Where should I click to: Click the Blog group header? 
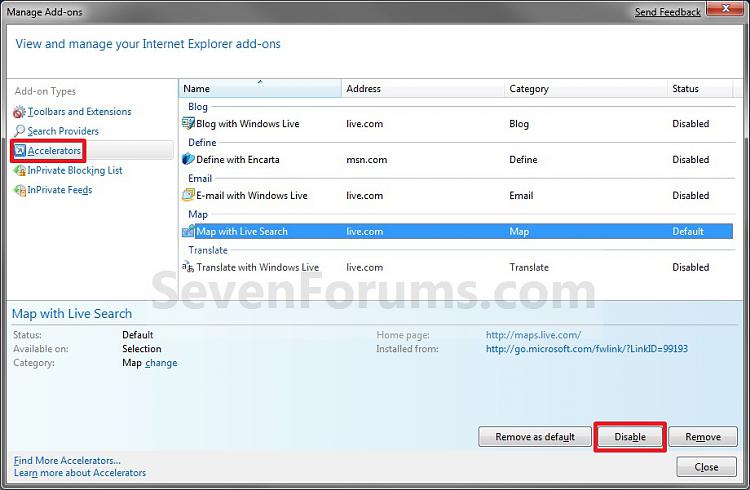point(198,107)
